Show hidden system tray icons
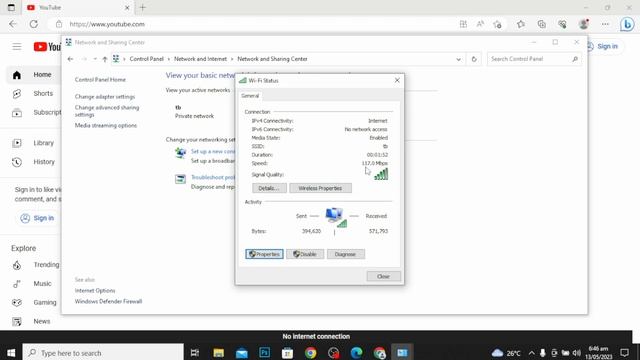The height and width of the screenshot is (360, 640). (531, 353)
